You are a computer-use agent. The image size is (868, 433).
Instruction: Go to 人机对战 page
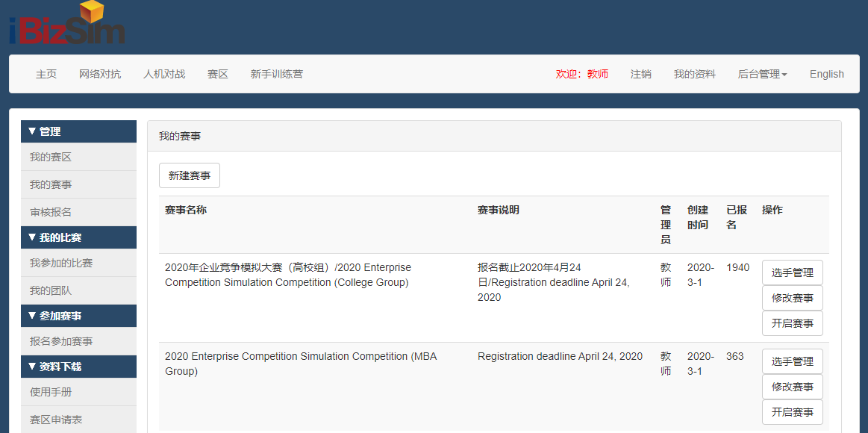(x=164, y=74)
